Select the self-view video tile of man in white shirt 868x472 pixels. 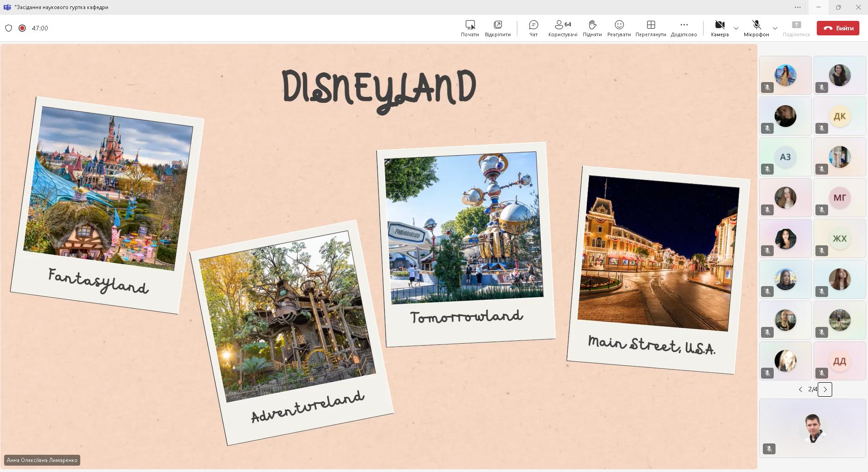813,428
